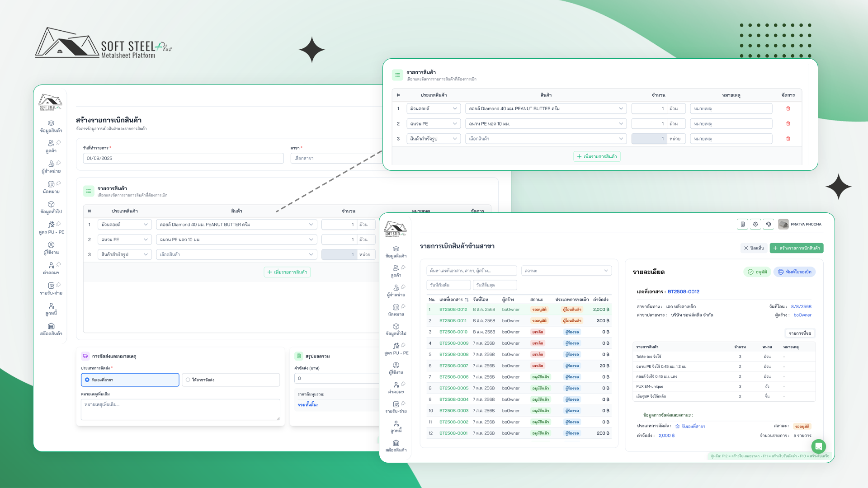Click พิมพ์ใบขอเบิก print button

(x=794, y=272)
